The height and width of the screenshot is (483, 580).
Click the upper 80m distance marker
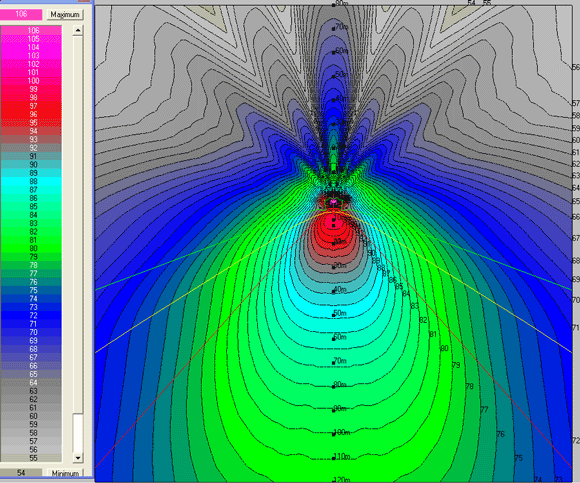(x=340, y=3)
